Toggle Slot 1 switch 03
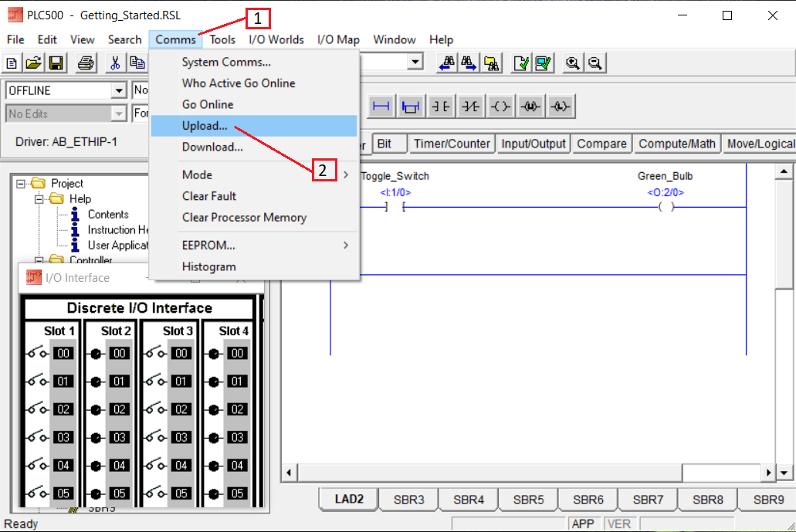The height and width of the screenshot is (532, 796). 38,437
